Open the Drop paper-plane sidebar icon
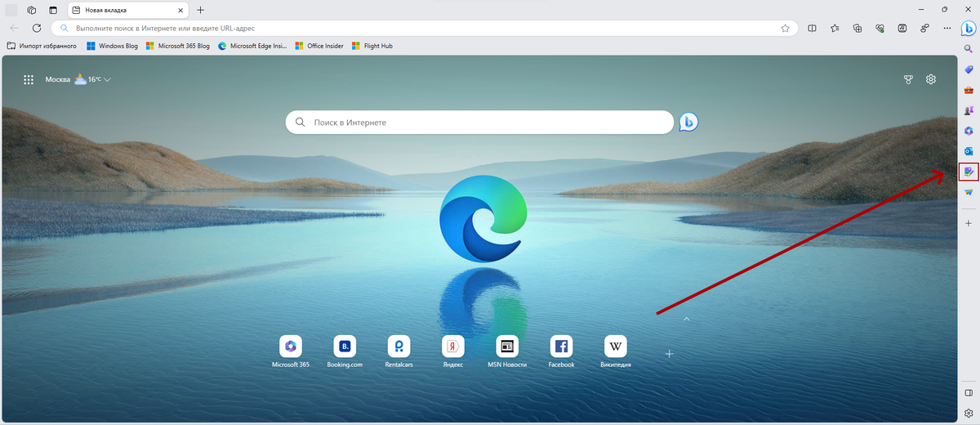The height and width of the screenshot is (425, 980). pyautogui.click(x=969, y=192)
